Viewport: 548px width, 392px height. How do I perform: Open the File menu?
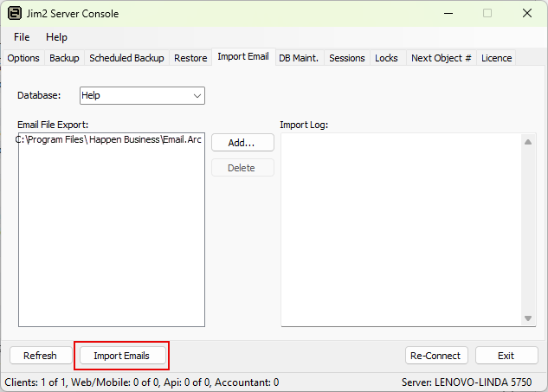tap(22, 37)
